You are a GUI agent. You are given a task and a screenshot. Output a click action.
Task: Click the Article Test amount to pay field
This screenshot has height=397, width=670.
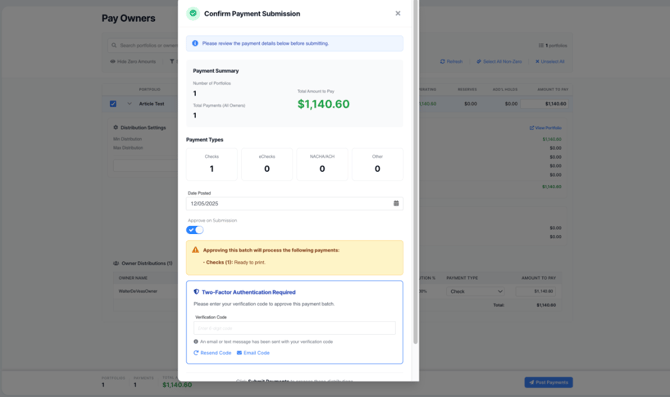[544, 104]
